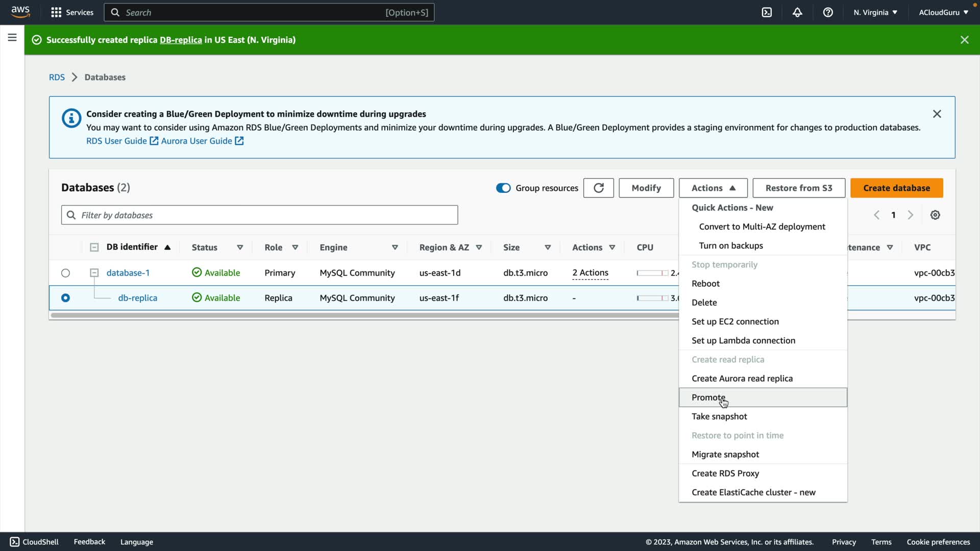Open the CloudShell icon in top bar

click(x=767, y=12)
